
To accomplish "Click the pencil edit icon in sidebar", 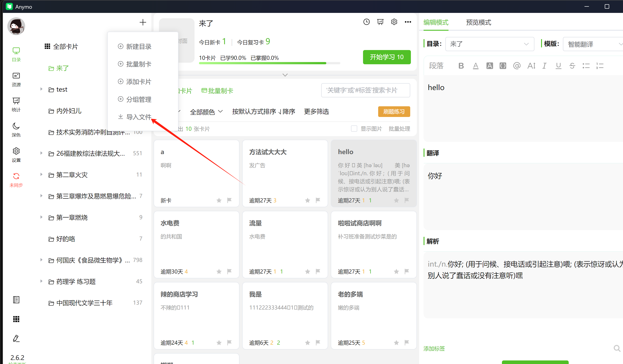I will [16, 338].
